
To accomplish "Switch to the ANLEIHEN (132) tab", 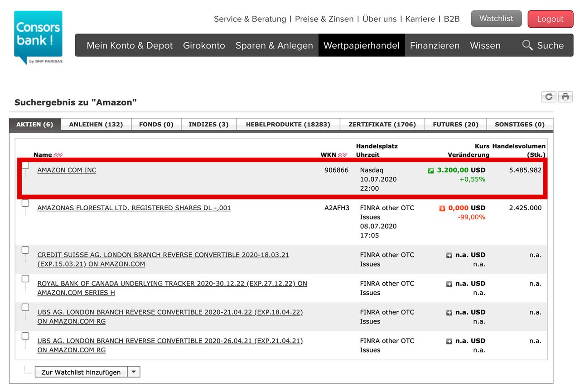I will (x=96, y=124).
